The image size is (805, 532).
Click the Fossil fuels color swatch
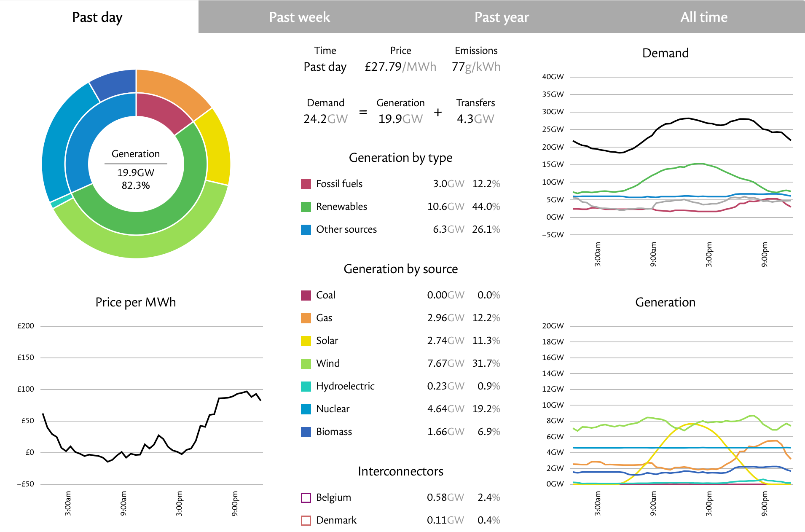(306, 184)
